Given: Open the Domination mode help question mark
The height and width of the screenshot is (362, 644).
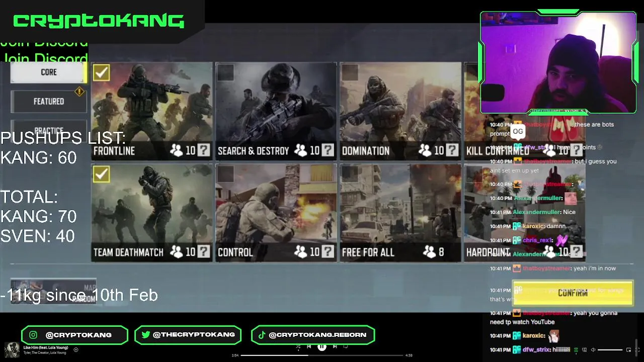Looking at the screenshot, I should [452, 150].
